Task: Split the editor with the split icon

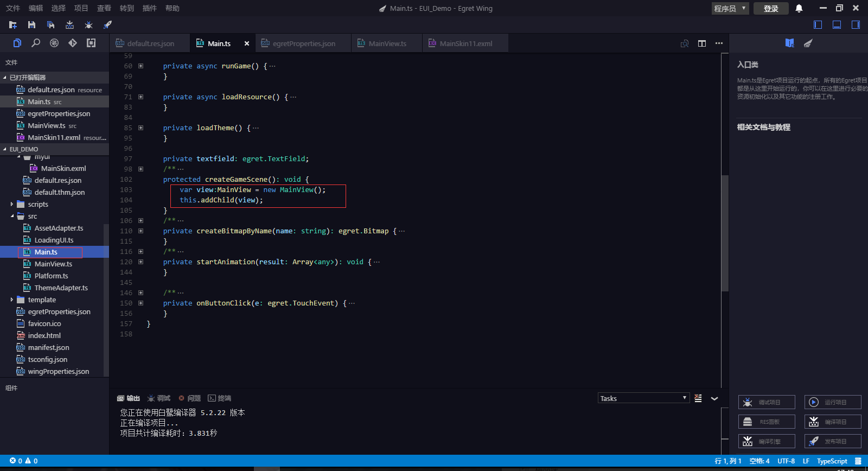Action: tap(702, 43)
